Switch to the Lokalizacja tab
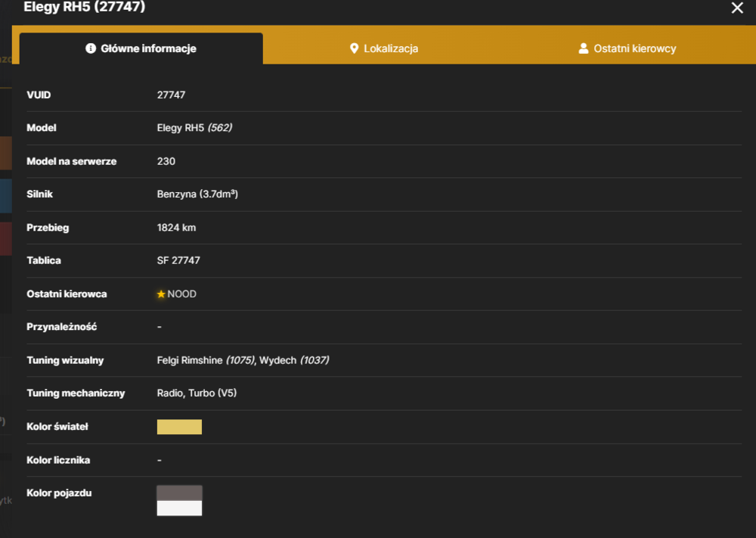 (x=384, y=48)
